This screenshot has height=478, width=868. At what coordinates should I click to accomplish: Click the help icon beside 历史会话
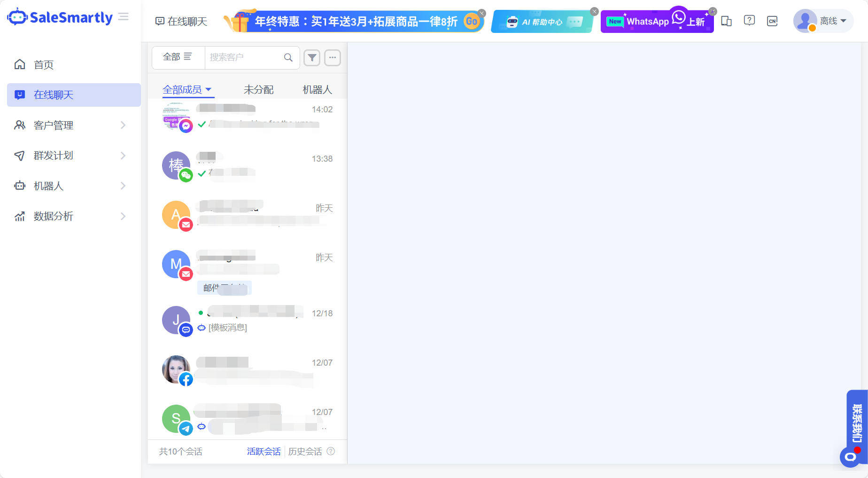331,451
